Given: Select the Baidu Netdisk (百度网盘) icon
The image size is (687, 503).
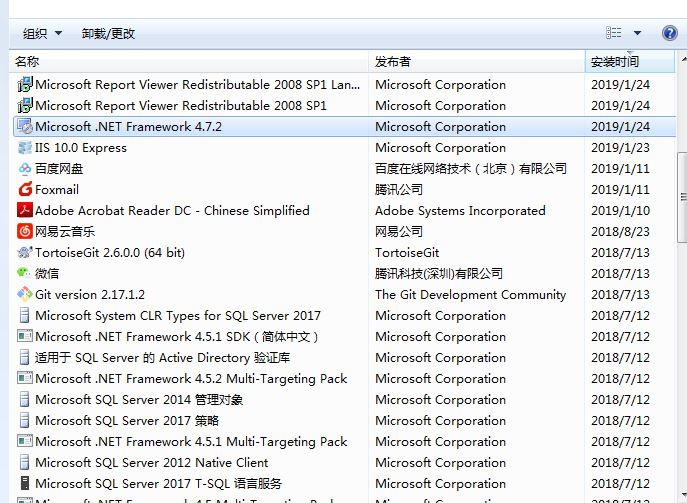Looking at the screenshot, I should click(x=25, y=169).
